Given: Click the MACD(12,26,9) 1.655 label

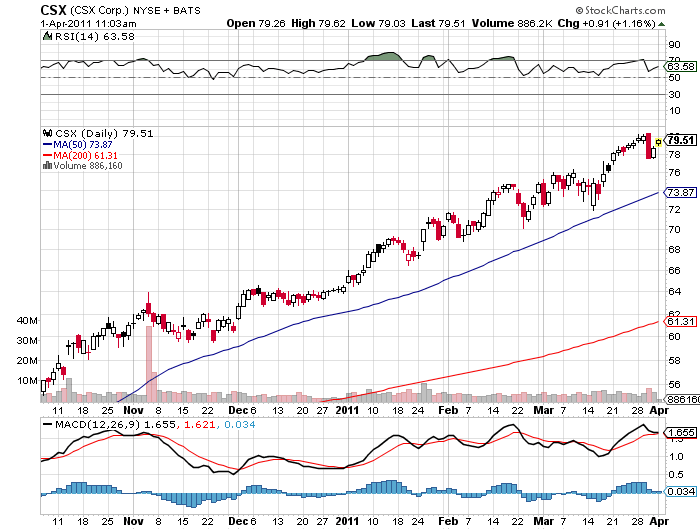Looking at the screenshot, I should click(x=115, y=424).
